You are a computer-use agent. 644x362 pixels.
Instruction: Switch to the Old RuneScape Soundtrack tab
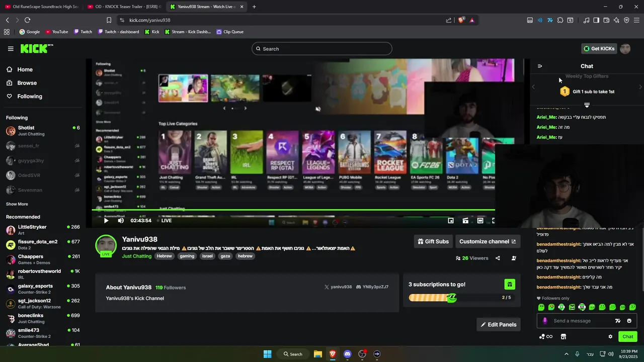42,7
